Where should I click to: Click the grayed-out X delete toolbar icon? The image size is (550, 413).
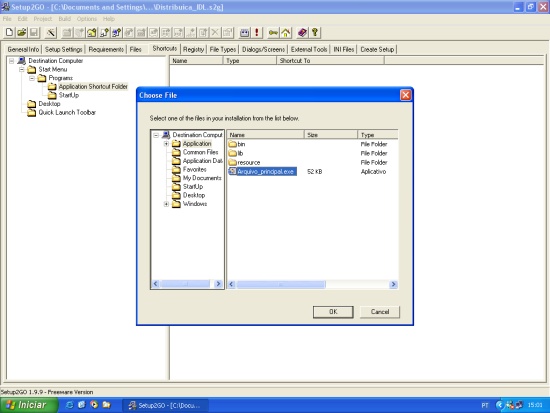click(215, 33)
